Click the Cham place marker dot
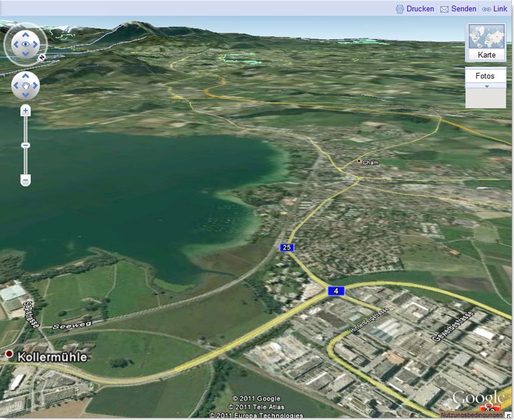This screenshot has width=514, height=420. 359,161
